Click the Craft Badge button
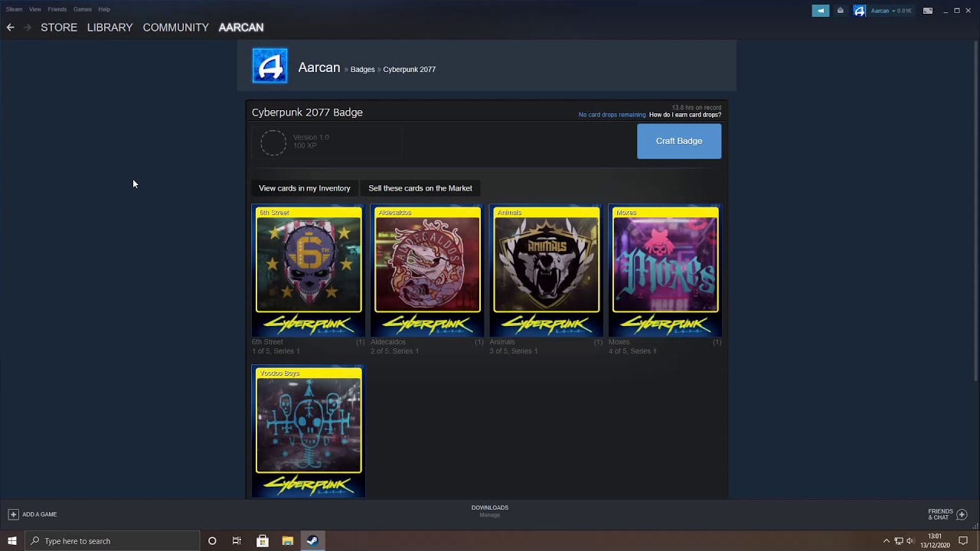 click(x=679, y=141)
